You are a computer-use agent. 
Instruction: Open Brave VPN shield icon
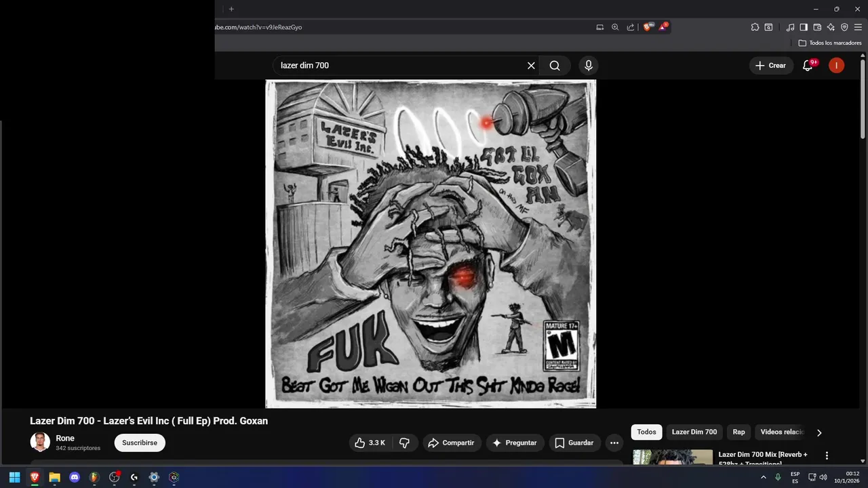pyautogui.click(x=844, y=27)
